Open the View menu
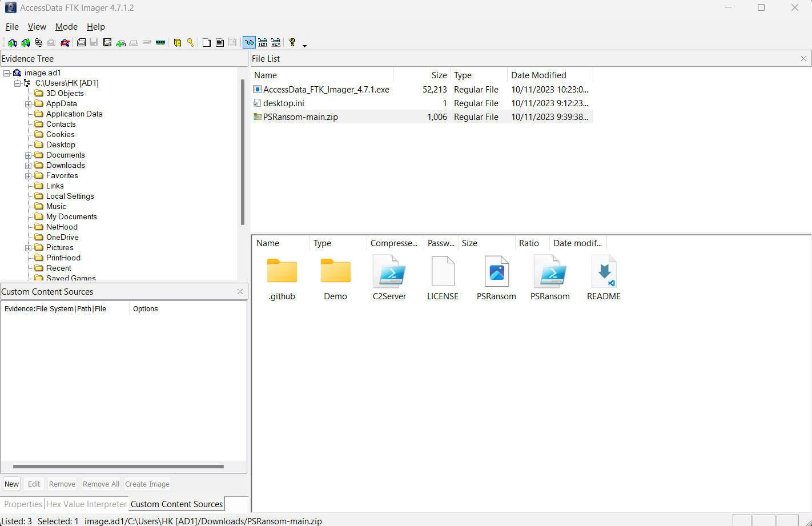Image resolution: width=812 pixels, height=526 pixels. (x=37, y=27)
